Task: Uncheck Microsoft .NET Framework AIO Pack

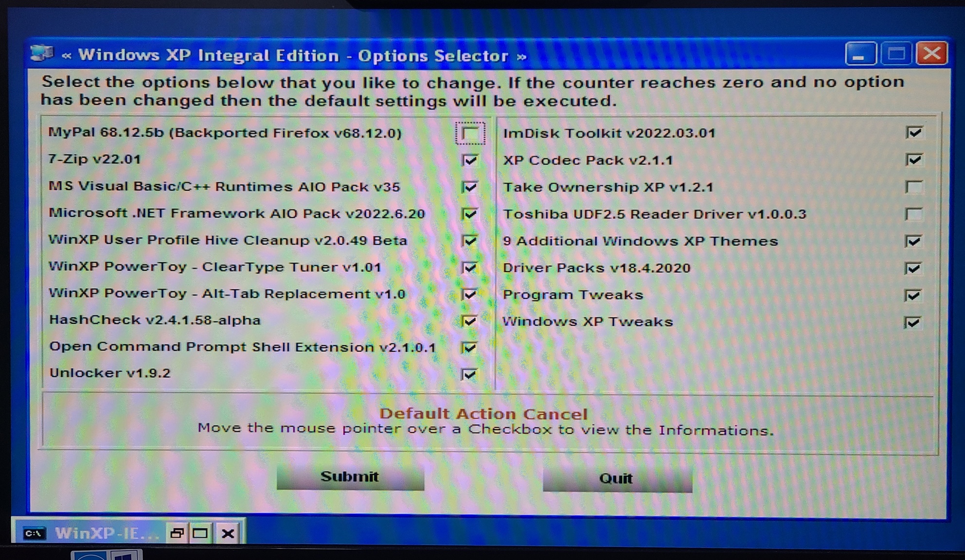Action: coord(470,214)
